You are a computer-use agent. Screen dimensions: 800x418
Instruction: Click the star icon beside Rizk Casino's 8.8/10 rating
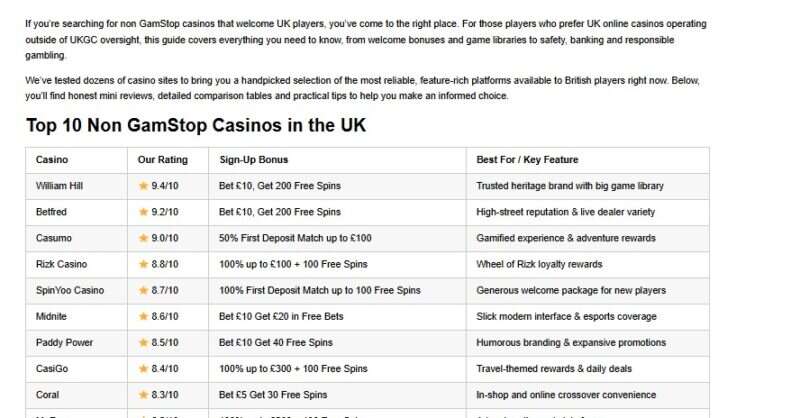pyautogui.click(x=143, y=264)
